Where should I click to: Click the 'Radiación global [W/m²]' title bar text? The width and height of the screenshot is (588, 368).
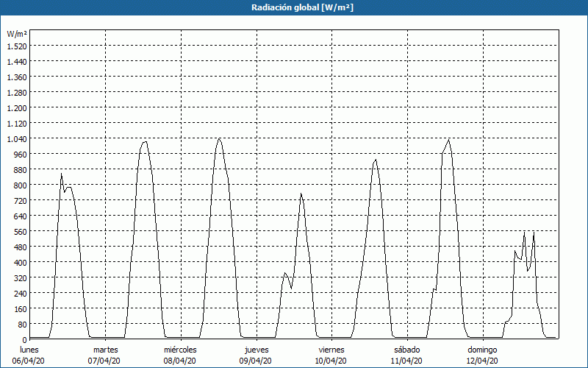(x=302, y=7)
